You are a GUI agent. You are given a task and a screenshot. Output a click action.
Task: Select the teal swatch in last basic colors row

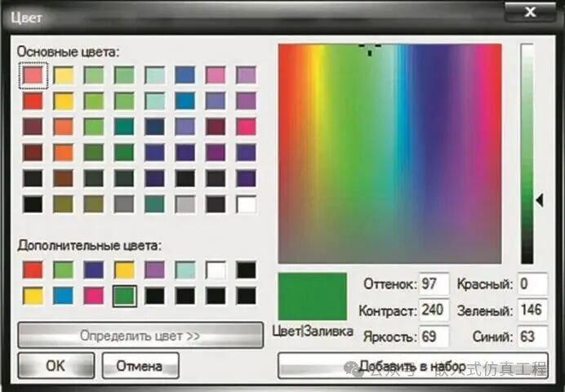155,204
